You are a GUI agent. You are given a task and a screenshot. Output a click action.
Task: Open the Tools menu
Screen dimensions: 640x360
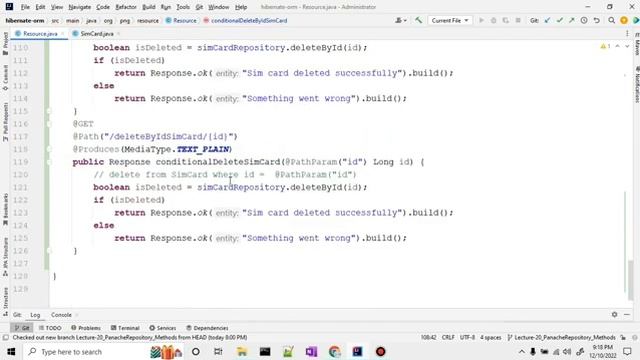coord(183,7)
